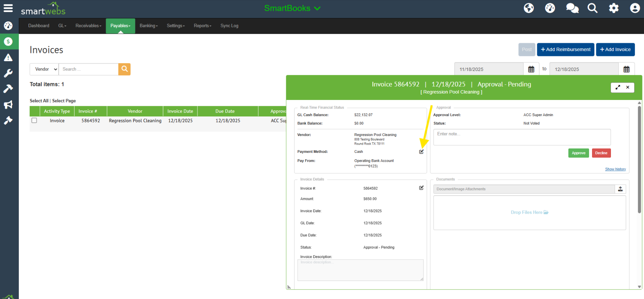Open the Vendor search filter dropdown
644x299 pixels.
[x=44, y=69]
